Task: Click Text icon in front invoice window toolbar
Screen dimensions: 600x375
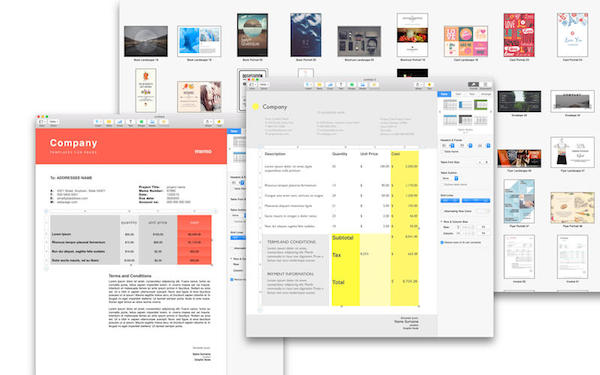Action: [x=341, y=84]
